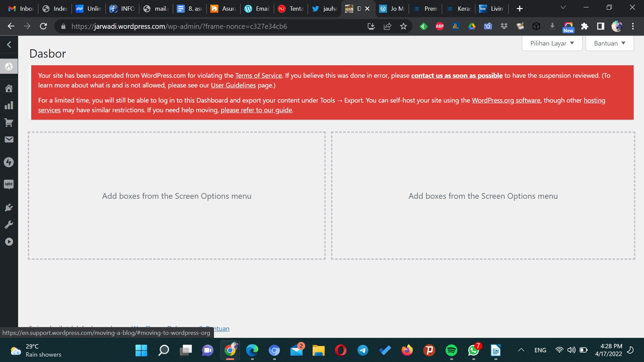Open the Tools wrench sidebar icon
This screenshot has width=644, height=362.
(9, 225)
